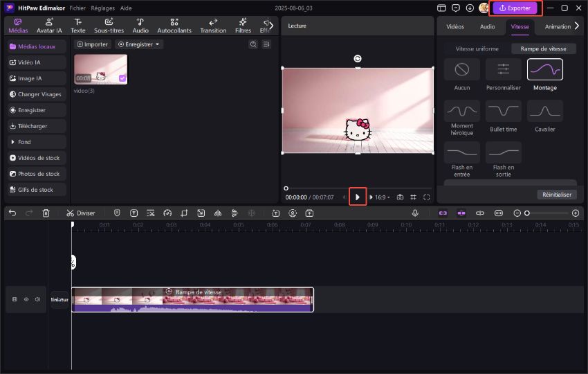Open the speed gauge tool in timeline toolbar
Image resolution: width=588 pixels, height=374 pixels.
(x=167, y=213)
